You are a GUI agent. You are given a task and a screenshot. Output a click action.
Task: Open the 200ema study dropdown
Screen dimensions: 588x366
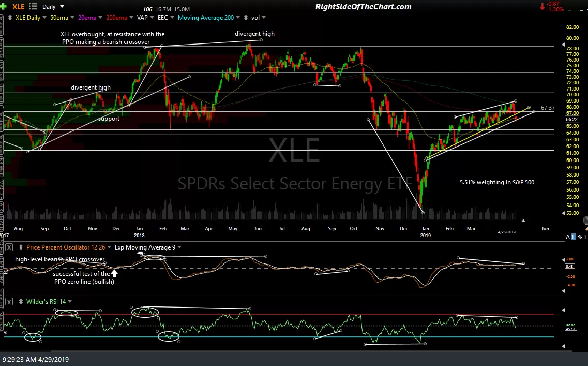(x=131, y=17)
